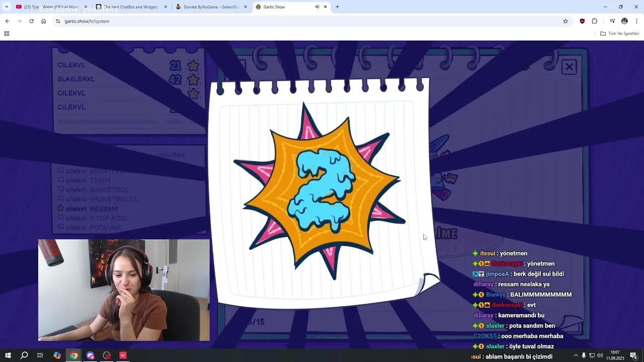
Task: Open the media control button in toolbar
Action: pyautogui.click(x=612, y=21)
